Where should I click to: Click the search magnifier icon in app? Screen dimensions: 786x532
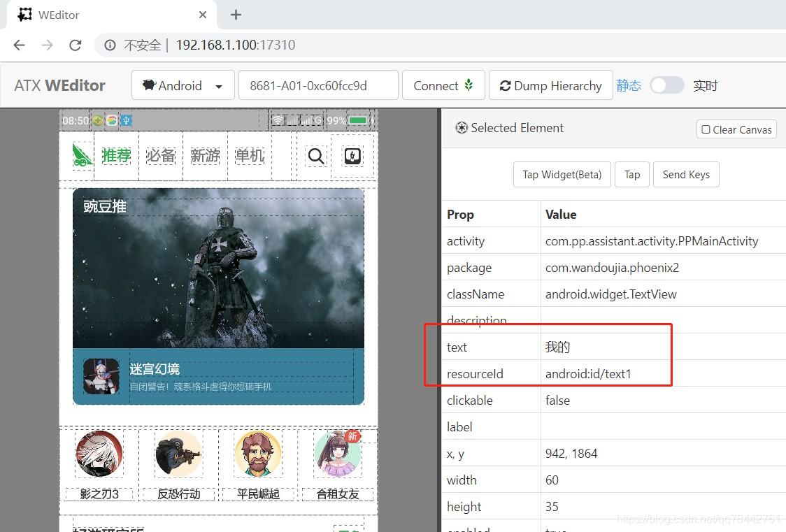tap(316, 157)
